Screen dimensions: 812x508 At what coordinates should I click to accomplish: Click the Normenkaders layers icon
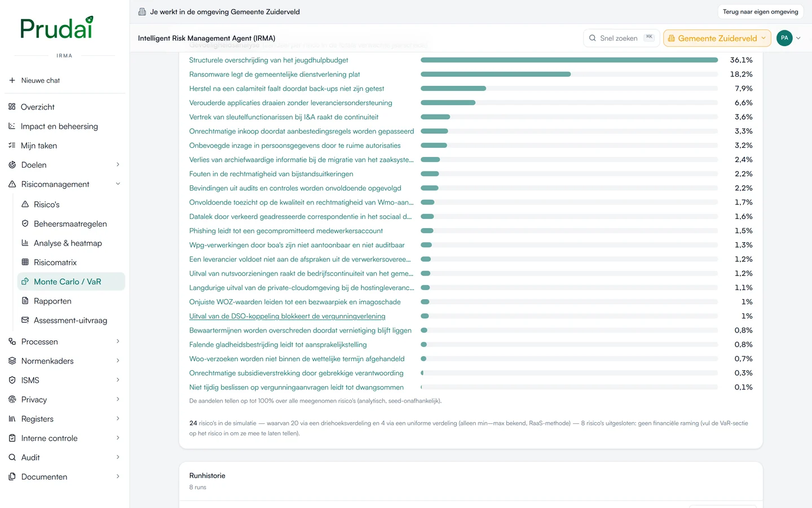tap(12, 361)
